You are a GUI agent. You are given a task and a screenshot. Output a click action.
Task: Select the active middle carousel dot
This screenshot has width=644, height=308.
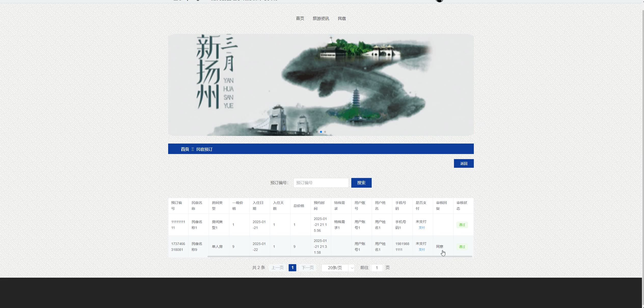pos(321,132)
